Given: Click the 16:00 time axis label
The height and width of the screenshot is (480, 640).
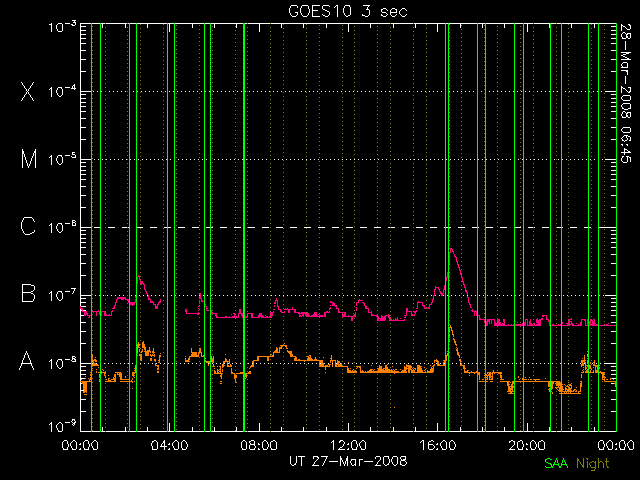Looking at the screenshot, I should pyautogui.click(x=438, y=444).
